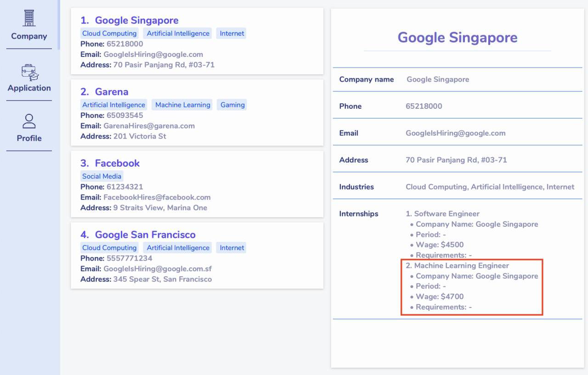The image size is (588, 375).
Task: Click address 9 Straits View, Marina One
Action: coord(160,208)
